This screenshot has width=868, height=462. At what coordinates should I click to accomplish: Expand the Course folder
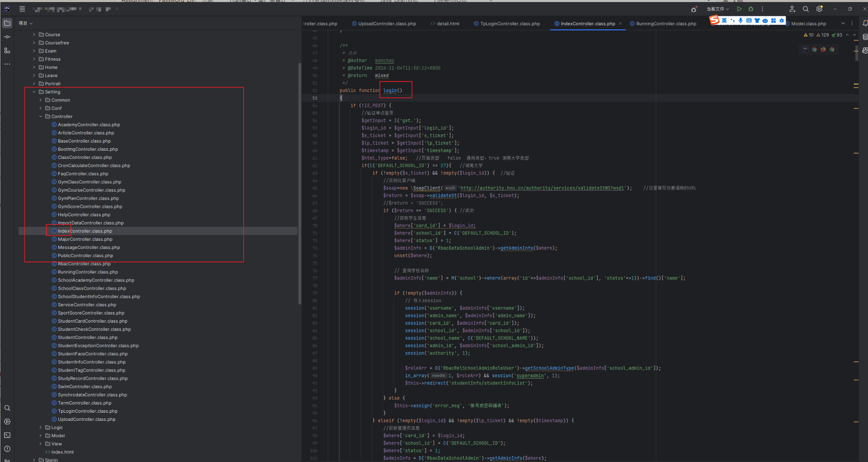(34, 35)
